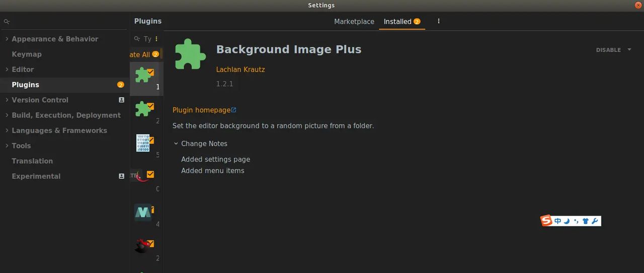Open search options dots in plugin search field

pos(156,39)
